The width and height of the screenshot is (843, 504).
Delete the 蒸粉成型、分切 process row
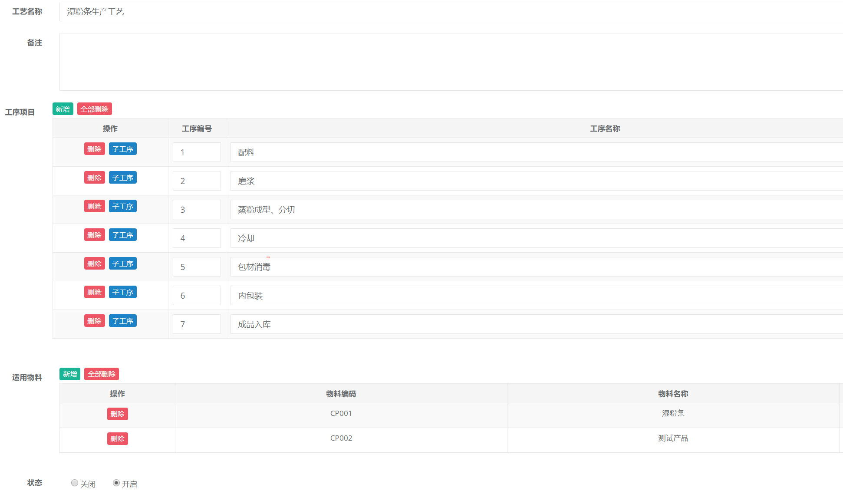click(94, 206)
